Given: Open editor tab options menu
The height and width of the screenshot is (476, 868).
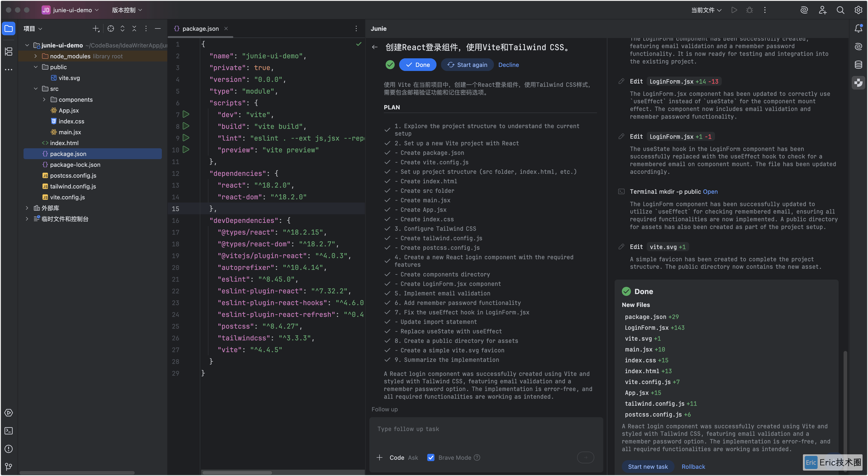Looking at the screenshot, I should 356,29.
